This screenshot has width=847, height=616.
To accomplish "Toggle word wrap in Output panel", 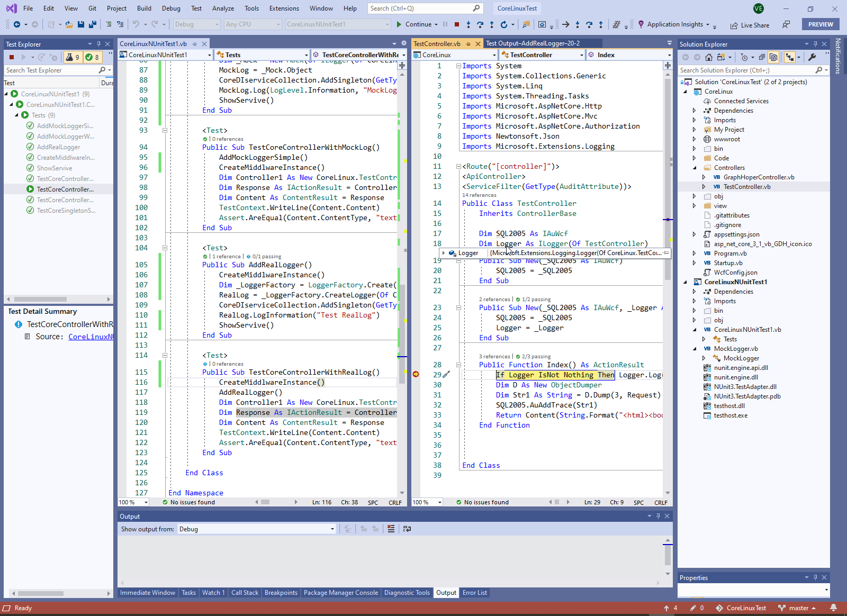I will coord(407,529).
